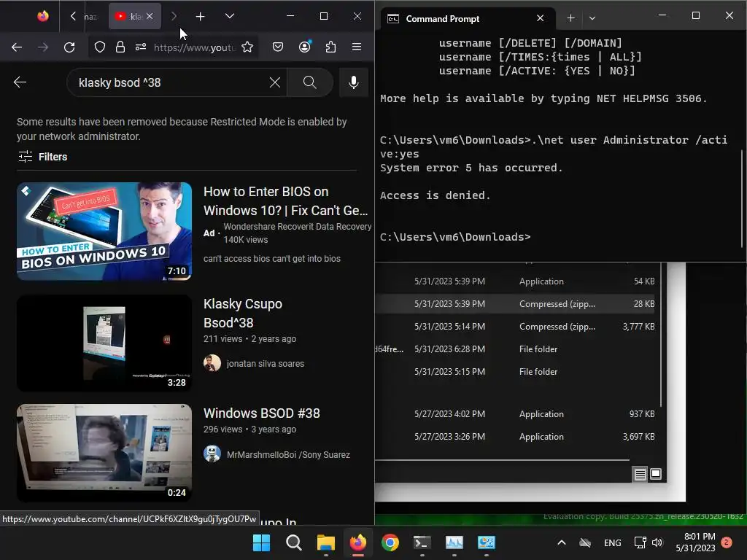The width and height of the screenshot is (747, 560).
Task: Open the Windows BSOD #38 thumbnail
Action: point(104,453)
